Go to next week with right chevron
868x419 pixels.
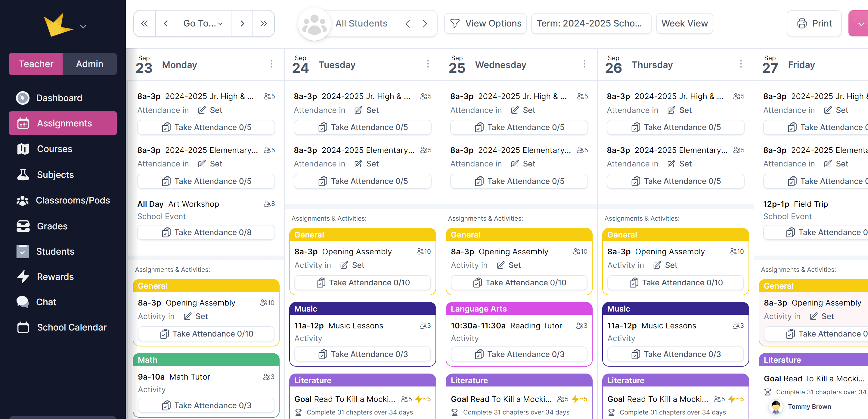click(x=242, y=23)
